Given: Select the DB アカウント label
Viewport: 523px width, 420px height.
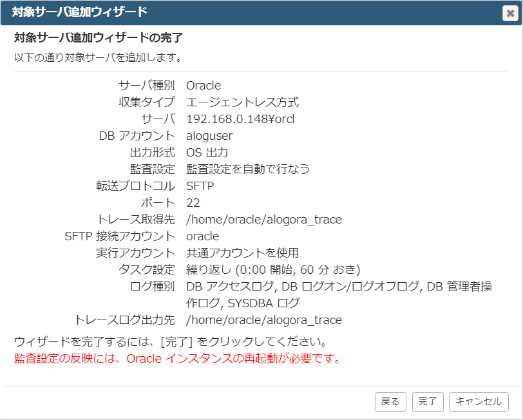Looking at the screenshot, I should pyautogui.click(x=137, y=136).
